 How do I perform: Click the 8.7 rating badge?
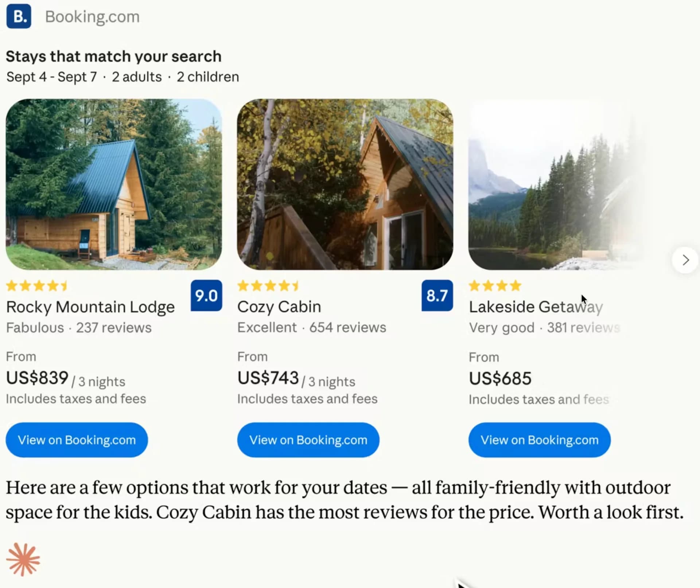point(437,296)
